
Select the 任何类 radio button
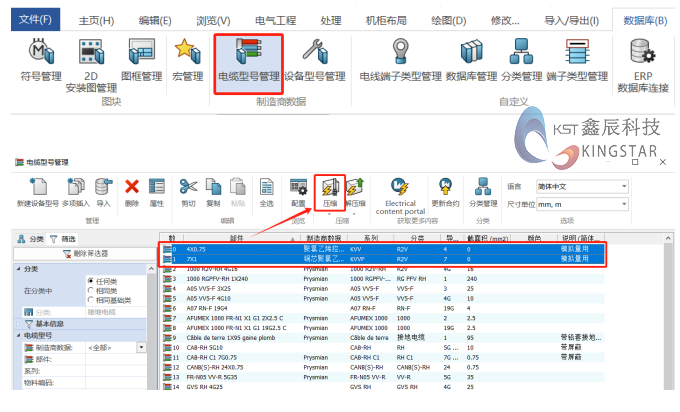(x=89, y=282)
